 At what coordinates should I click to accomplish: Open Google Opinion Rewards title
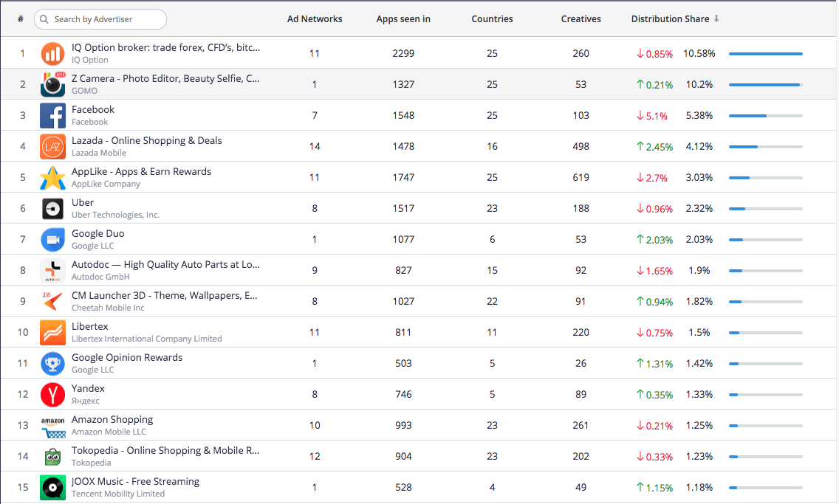tap(127, 358)
